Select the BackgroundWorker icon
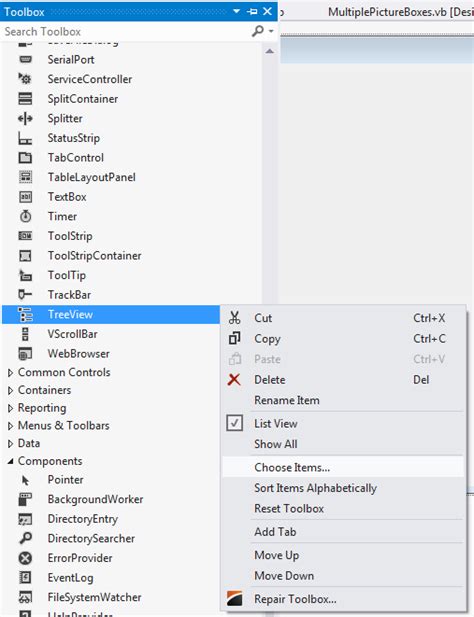This screenshot has width=474, height=617. [x=25, y=499]
